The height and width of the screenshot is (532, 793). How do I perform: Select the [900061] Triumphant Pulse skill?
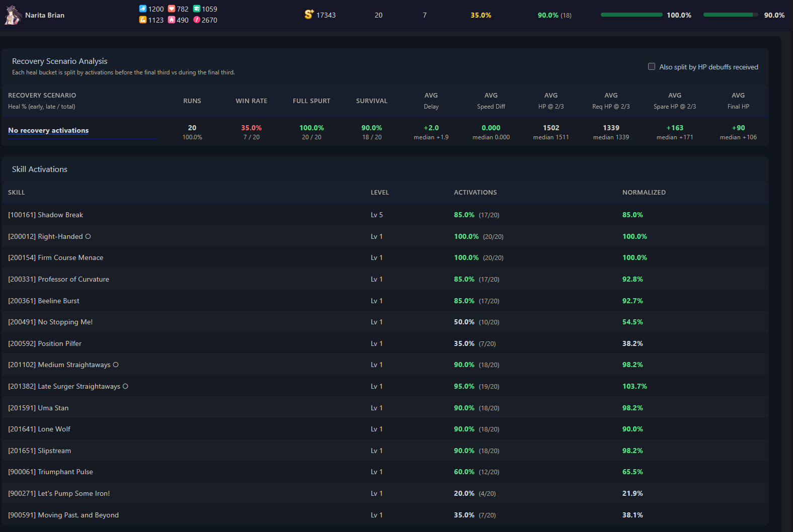click(x=385, y=472)
